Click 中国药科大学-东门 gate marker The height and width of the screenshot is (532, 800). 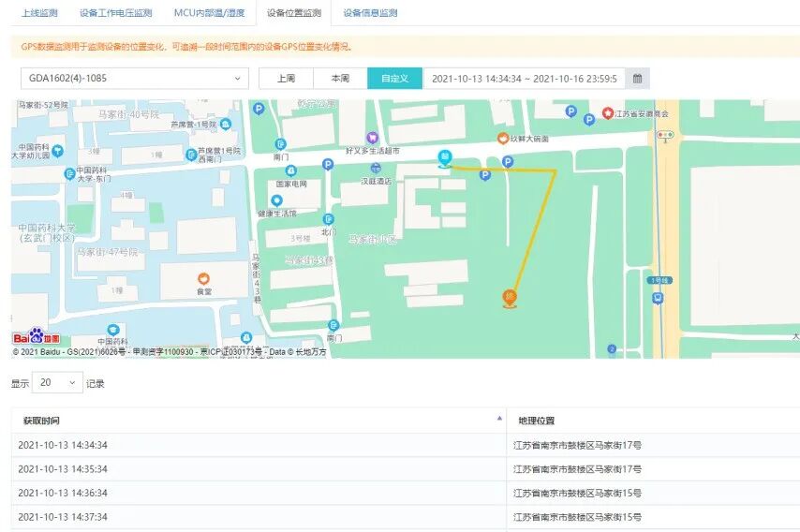70,174
